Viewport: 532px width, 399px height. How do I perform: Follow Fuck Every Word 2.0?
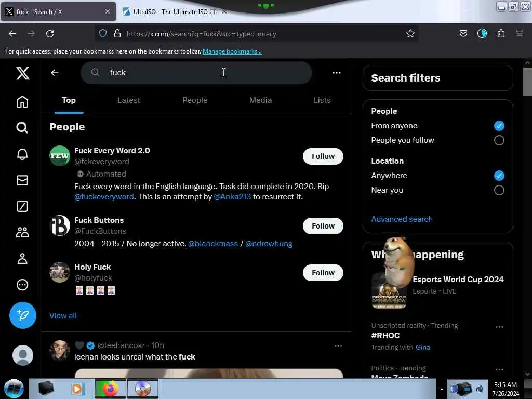tap(323, 156)
